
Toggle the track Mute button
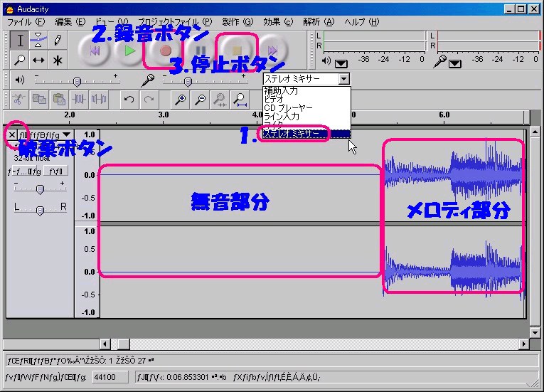pyautogui.click(x=24, y=171)
